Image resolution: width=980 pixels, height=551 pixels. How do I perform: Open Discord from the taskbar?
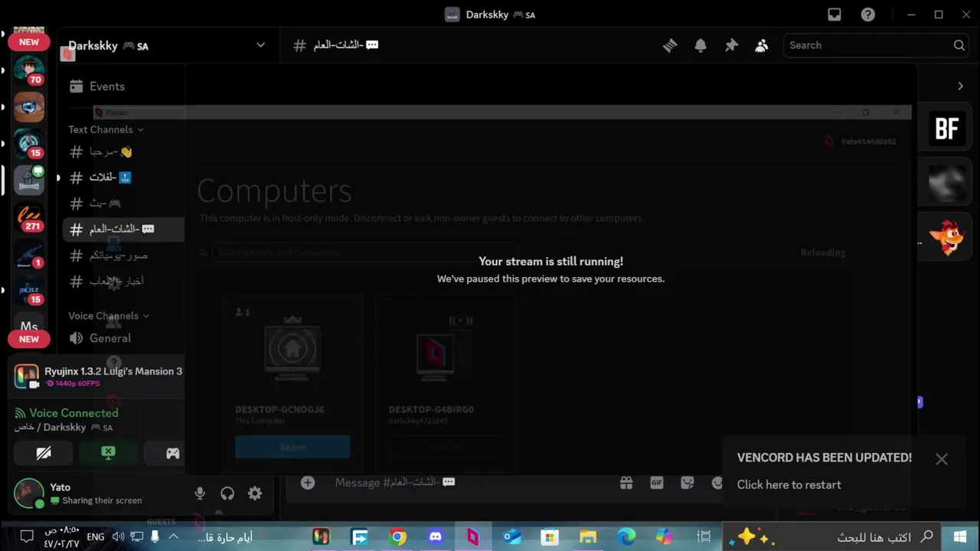(x=435, y=537)
